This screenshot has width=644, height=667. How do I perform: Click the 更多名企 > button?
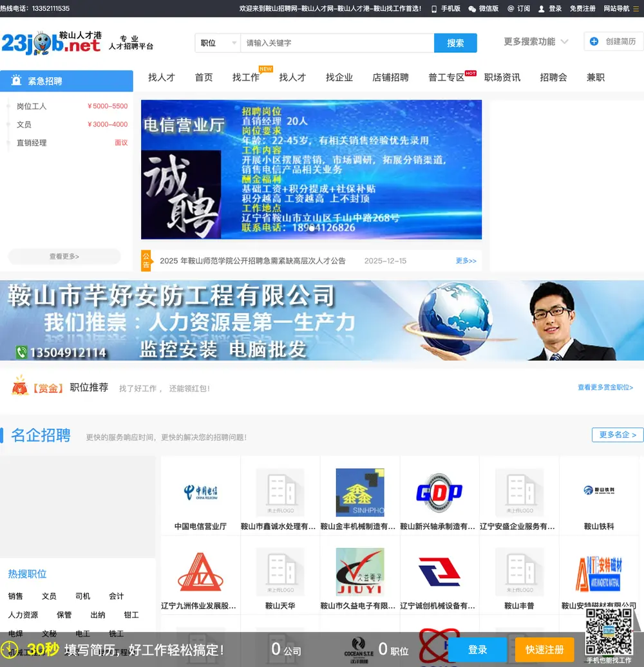pyautogui.click(x=618, y=435)
